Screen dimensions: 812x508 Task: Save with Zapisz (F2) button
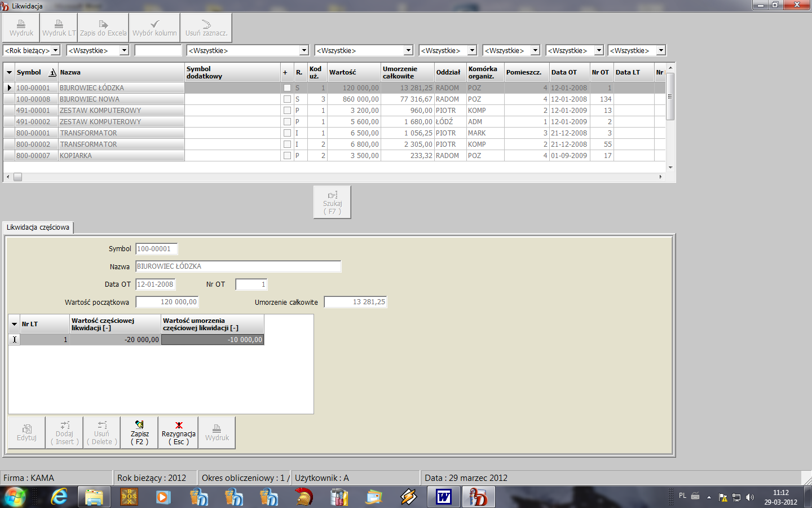pos(139,433)
